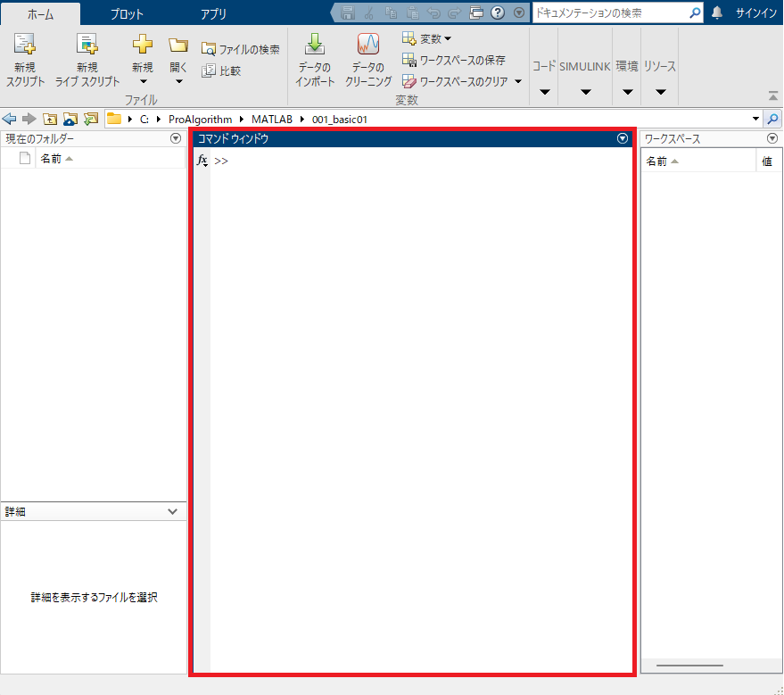Click Save Workspace (ワークスペースの保存)
This screenshot has height=695, width=784.
click(x=409, y=60)
